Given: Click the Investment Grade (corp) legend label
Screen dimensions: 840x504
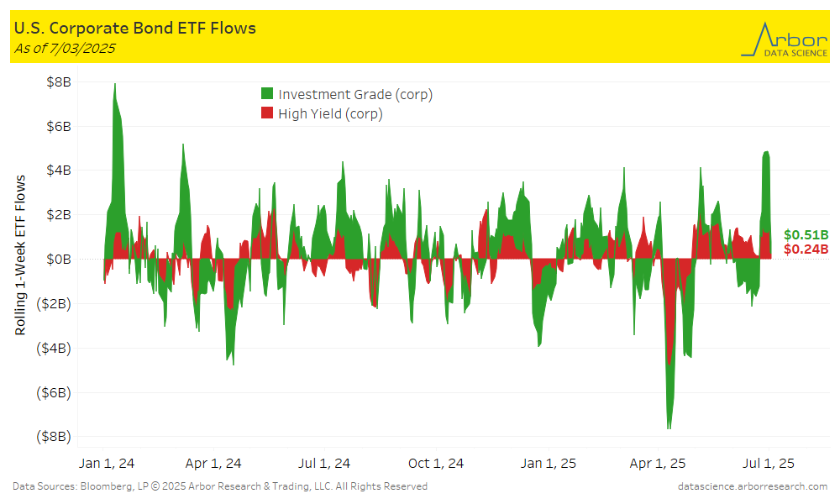Looking at the screenshot, I should click(x=355, y=94).
